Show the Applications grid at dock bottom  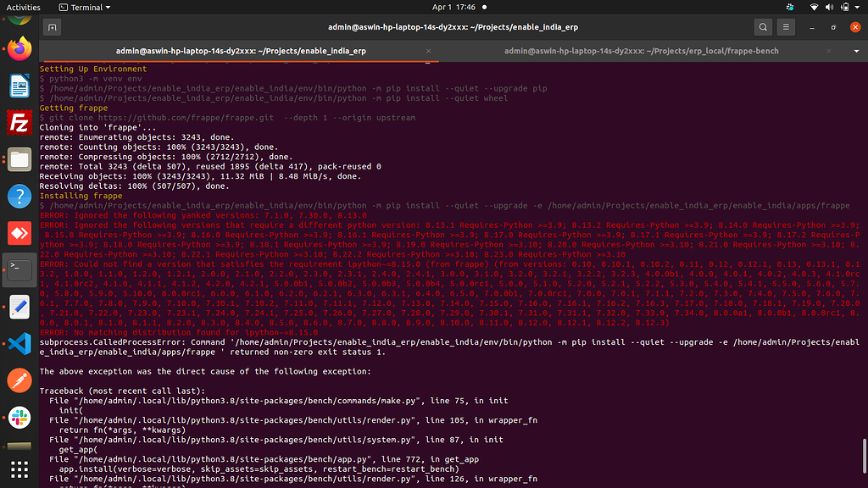(19, 469)
